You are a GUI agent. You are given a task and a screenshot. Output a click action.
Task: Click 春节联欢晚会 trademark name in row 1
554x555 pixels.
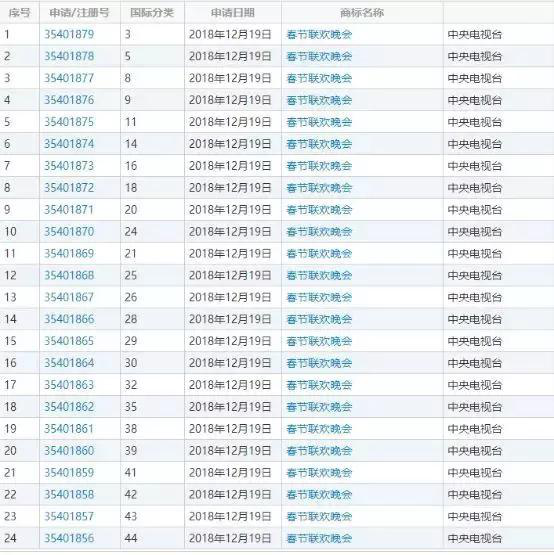click(x=319, y=35)
